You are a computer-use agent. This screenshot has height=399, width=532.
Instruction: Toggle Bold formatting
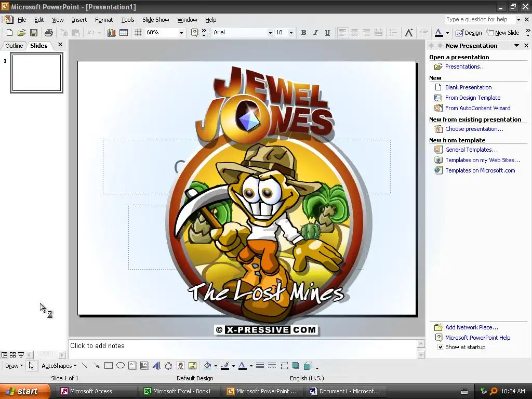(303, 33)
